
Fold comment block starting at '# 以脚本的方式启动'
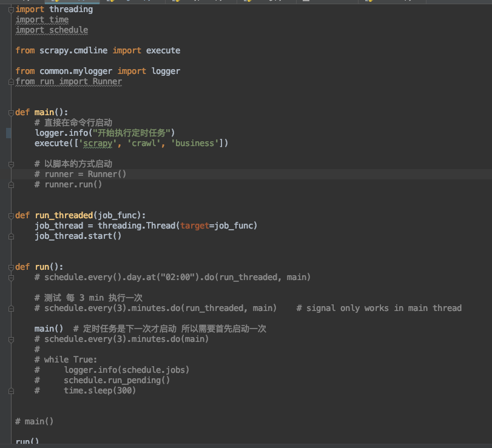(x=11, y=164)
